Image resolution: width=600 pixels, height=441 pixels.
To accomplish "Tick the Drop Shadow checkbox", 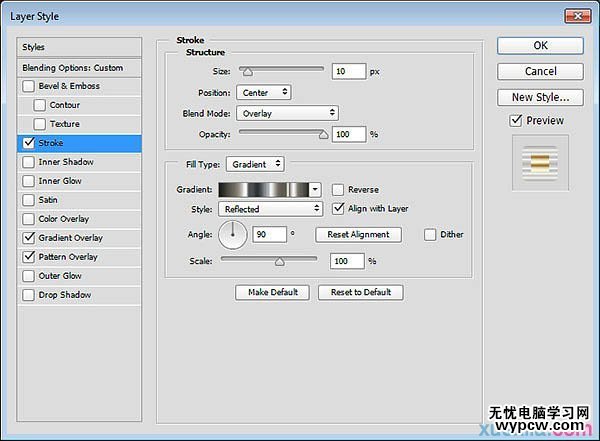I will tap(28, 295).
